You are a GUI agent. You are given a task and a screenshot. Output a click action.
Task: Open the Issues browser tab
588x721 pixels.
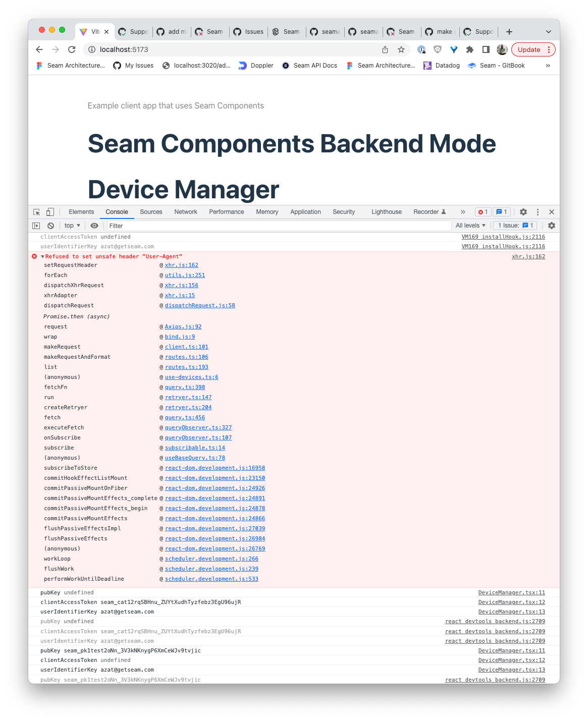(249, 32)
